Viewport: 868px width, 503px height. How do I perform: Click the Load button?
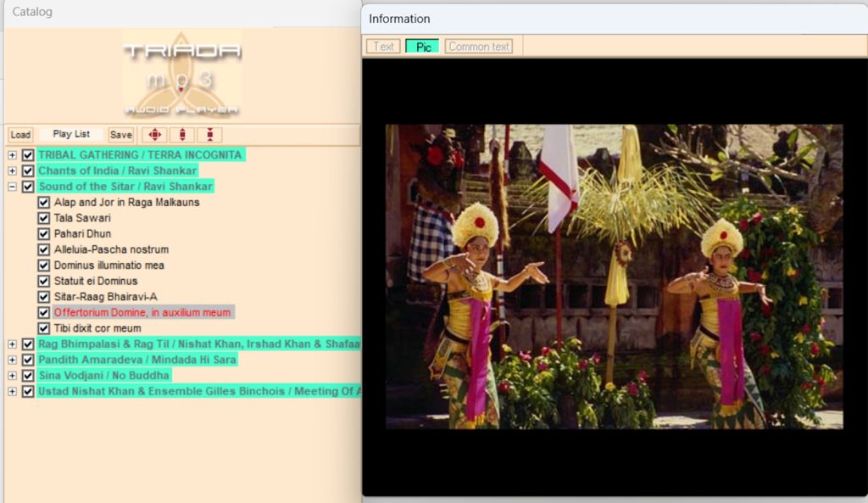[20, 135]
